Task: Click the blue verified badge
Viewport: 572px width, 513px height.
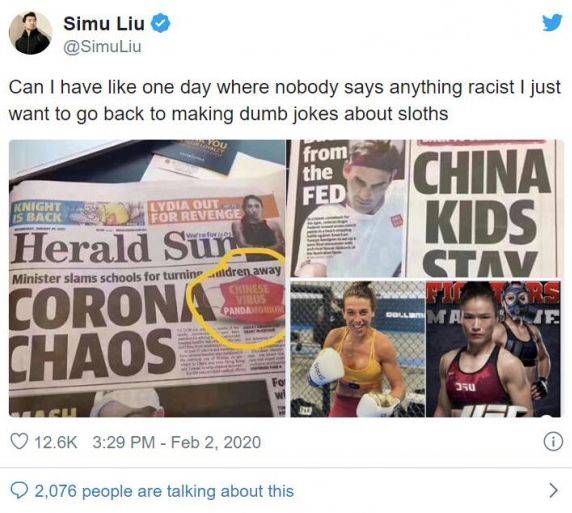Action: coord(160,24)
